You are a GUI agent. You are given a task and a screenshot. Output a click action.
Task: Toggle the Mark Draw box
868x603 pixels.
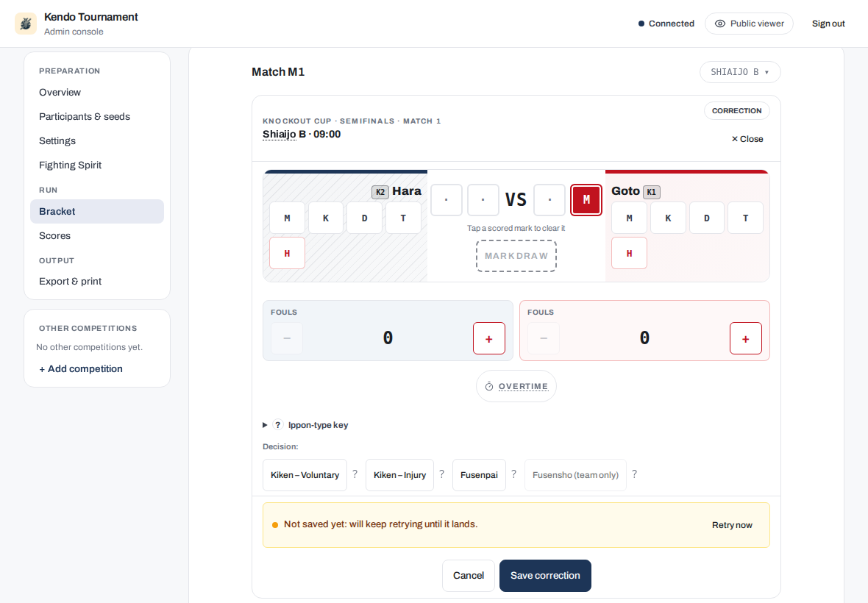coord(516,256)
